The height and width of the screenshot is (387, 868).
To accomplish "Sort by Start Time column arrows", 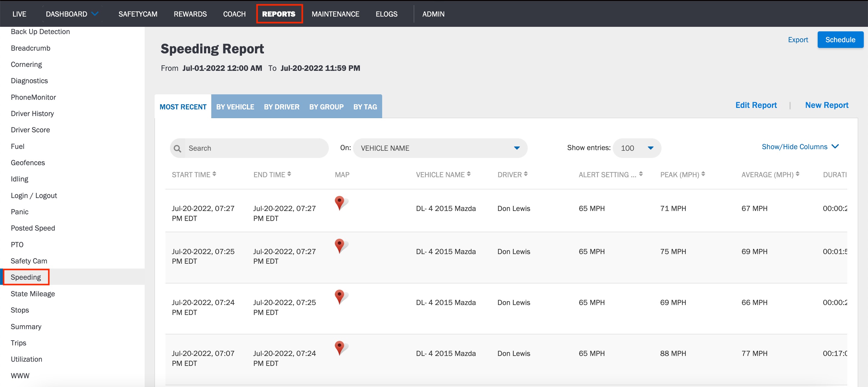I will tap(214, 174).
